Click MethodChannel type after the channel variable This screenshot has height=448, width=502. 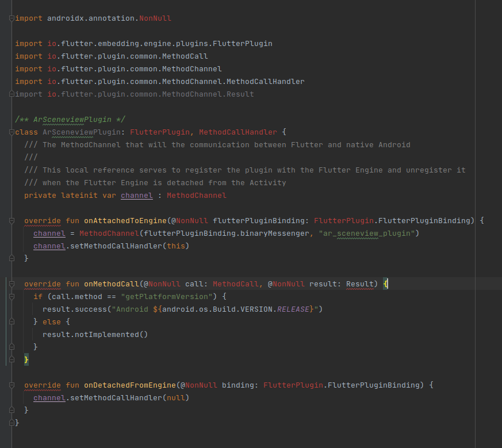[197, 196]
